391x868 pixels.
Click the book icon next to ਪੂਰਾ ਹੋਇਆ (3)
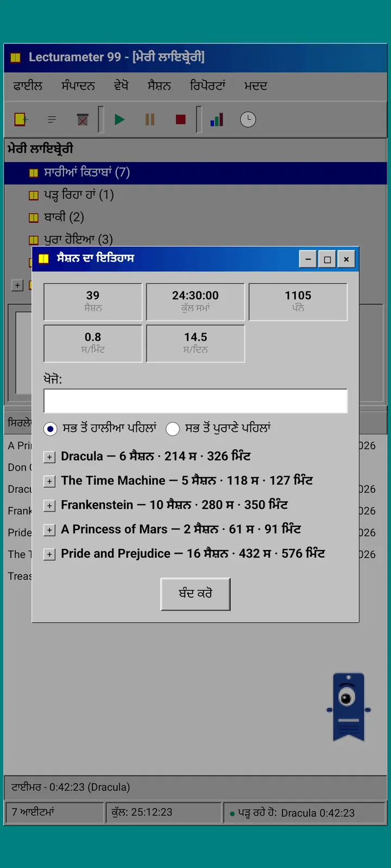(34, 240)
